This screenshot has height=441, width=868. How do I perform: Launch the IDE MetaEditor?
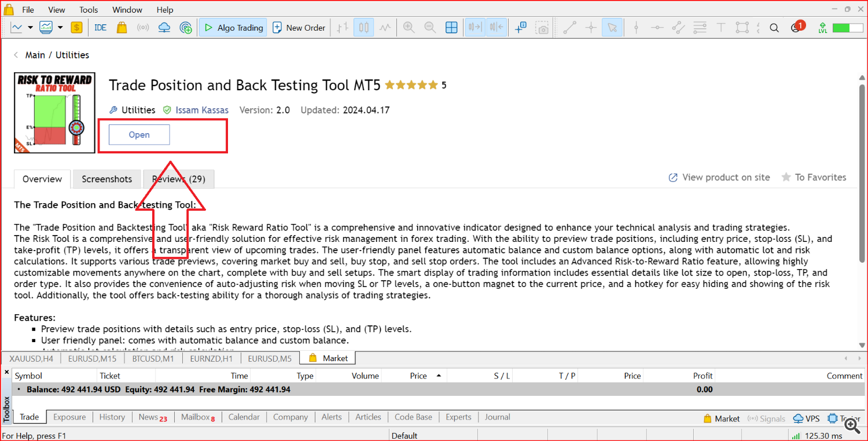(100, 27)
